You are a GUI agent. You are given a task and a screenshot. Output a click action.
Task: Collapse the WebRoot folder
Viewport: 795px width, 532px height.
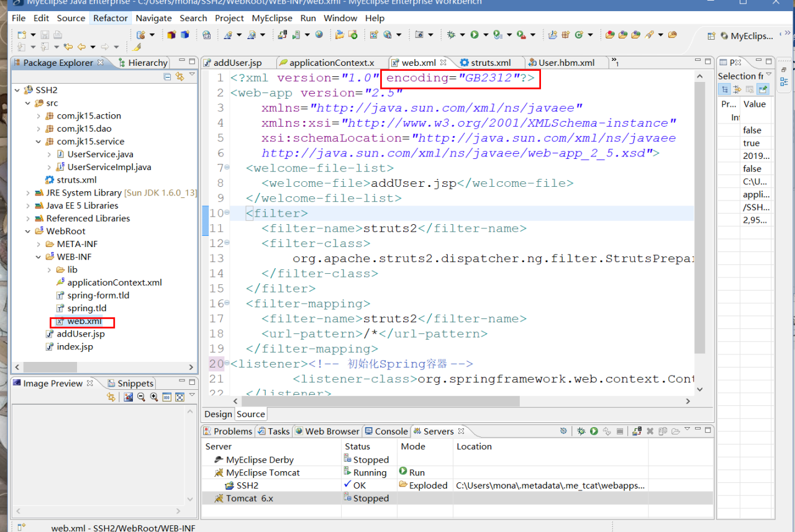28,231
